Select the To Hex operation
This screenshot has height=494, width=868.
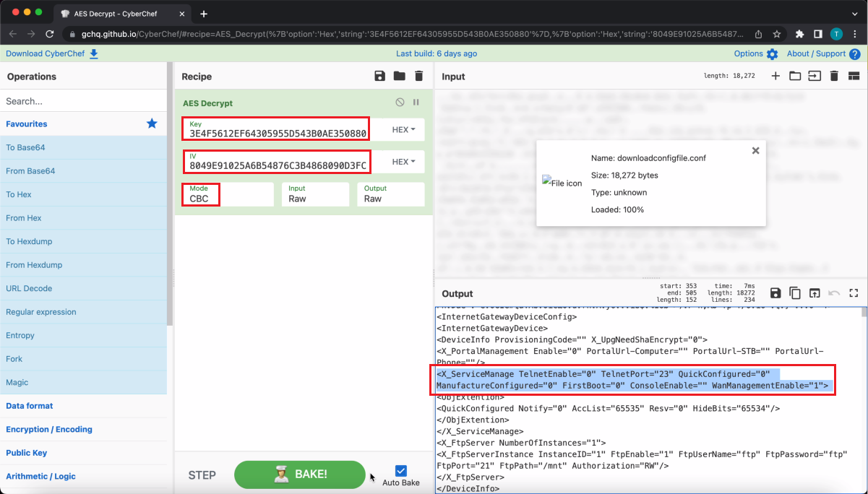[x=83, y=194]
